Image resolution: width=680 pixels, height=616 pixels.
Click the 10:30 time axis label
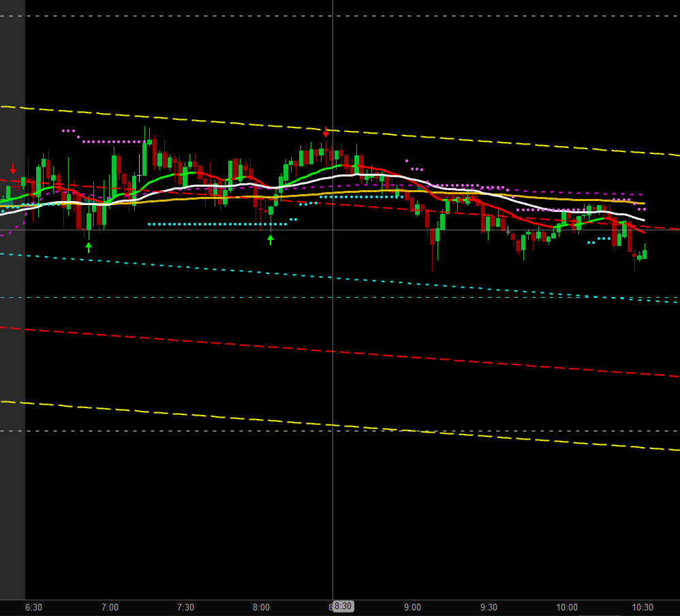coord(643,607)
